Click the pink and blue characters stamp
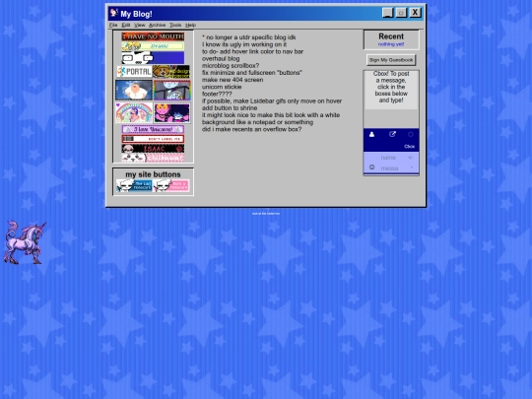532x399 pixels. (172, 113)
